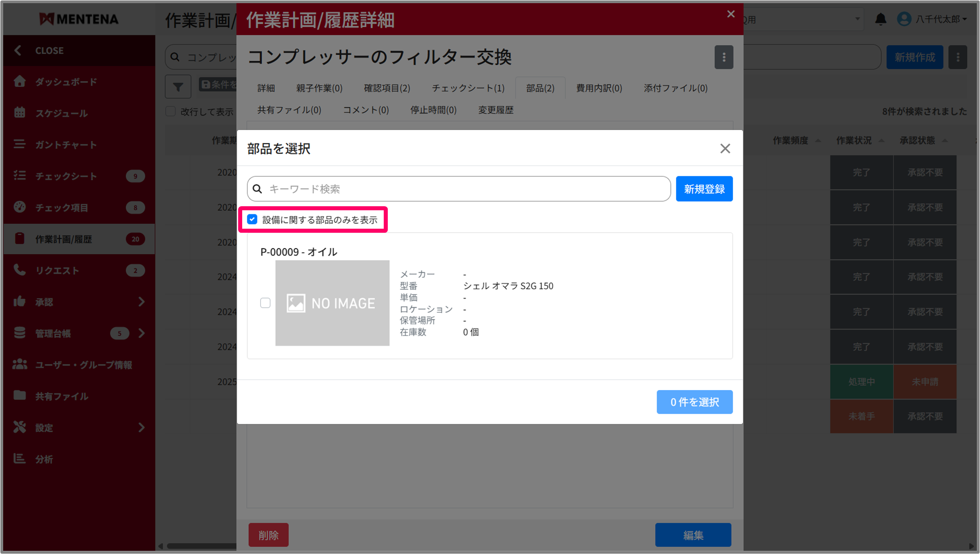Click the notification bell icon

[x=880, y=19]
